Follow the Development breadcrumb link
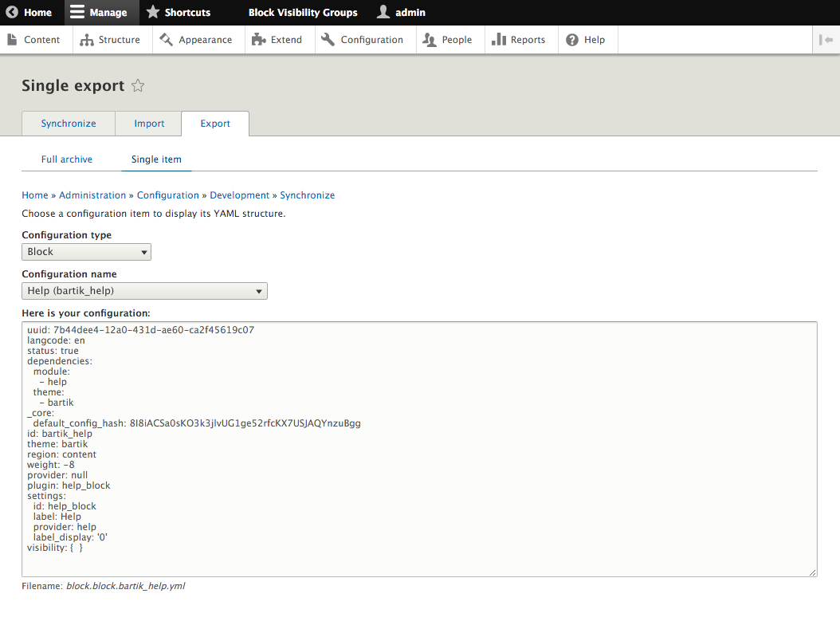 239,195
